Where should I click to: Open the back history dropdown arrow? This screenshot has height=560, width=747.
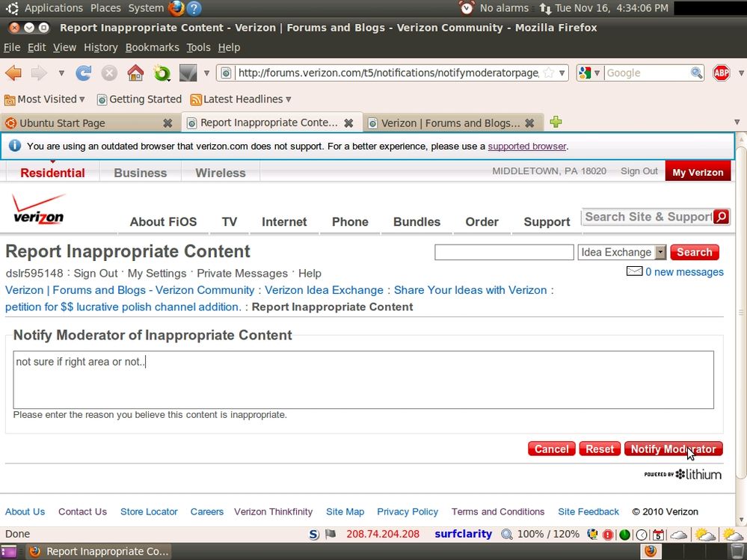pyautogui.click(x=61, y=73)
